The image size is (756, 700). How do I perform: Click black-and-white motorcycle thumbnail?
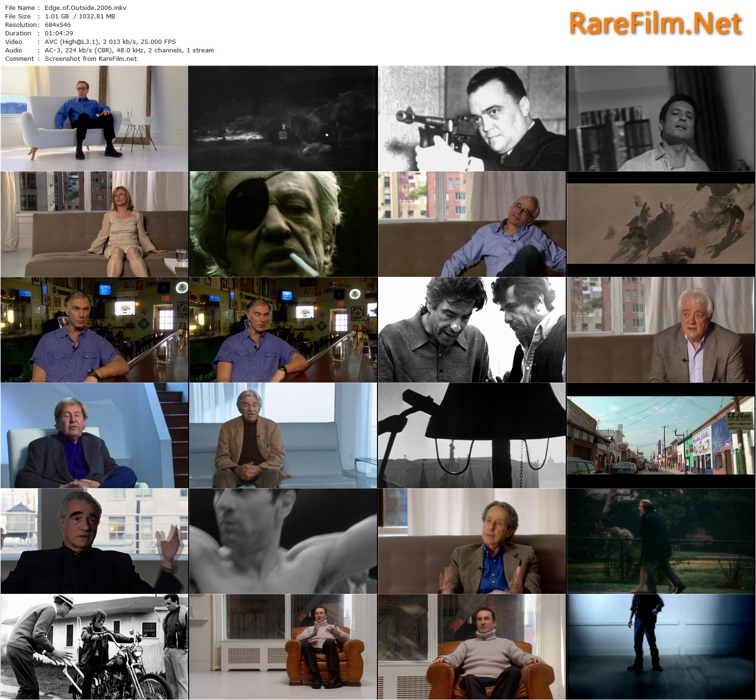click(x=94, y=647)
